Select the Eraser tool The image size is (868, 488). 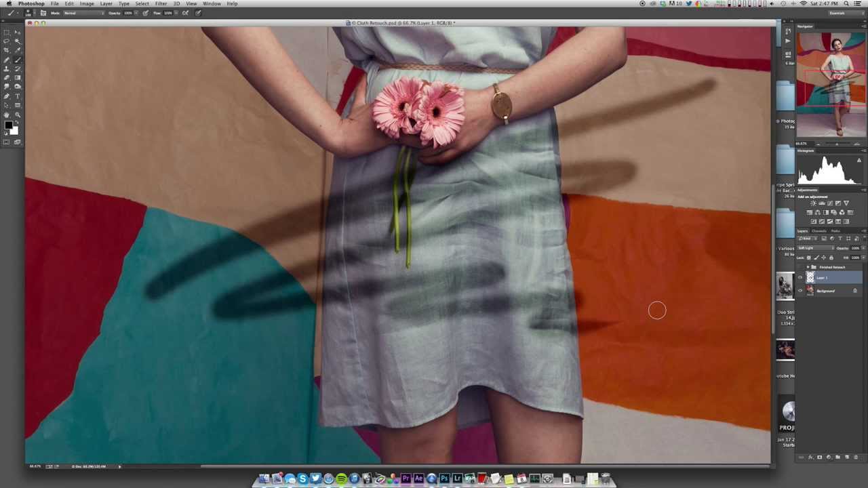click(7, 77)
